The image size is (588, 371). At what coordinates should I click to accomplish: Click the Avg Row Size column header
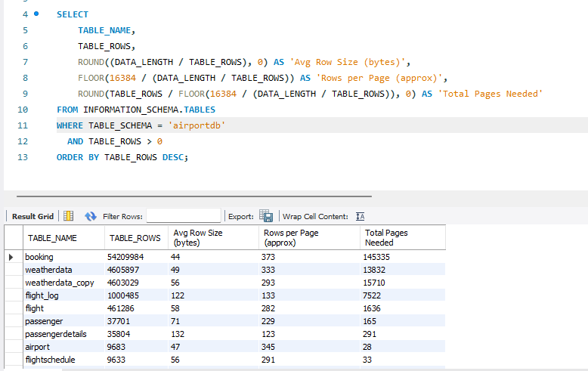click(x=198, y=238)
